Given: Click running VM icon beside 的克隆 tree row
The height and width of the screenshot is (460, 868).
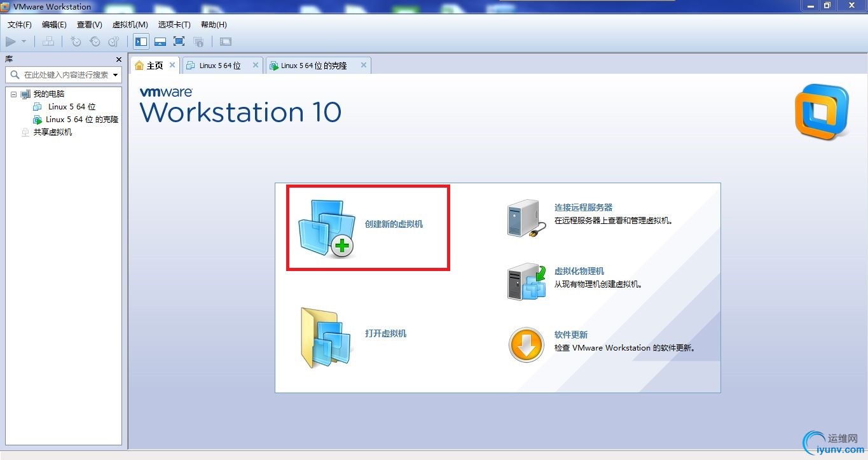Looking at the screenshot, I should tap(38, 120).
